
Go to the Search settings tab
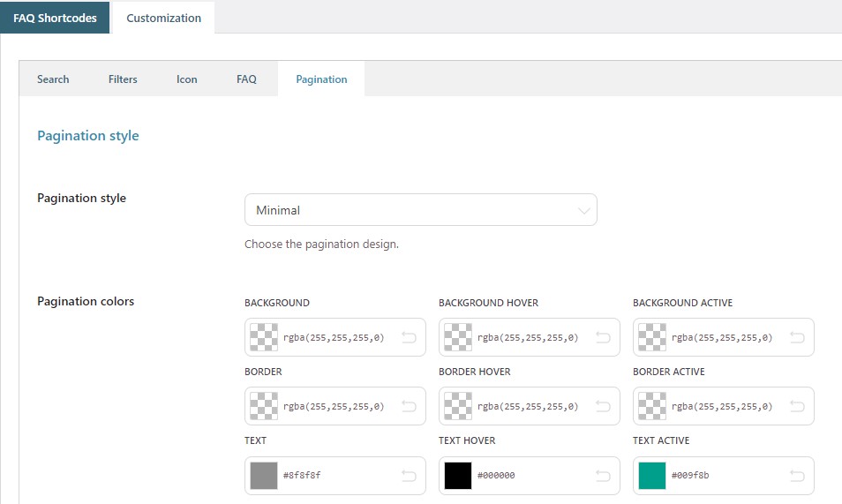tap(53, 79)
